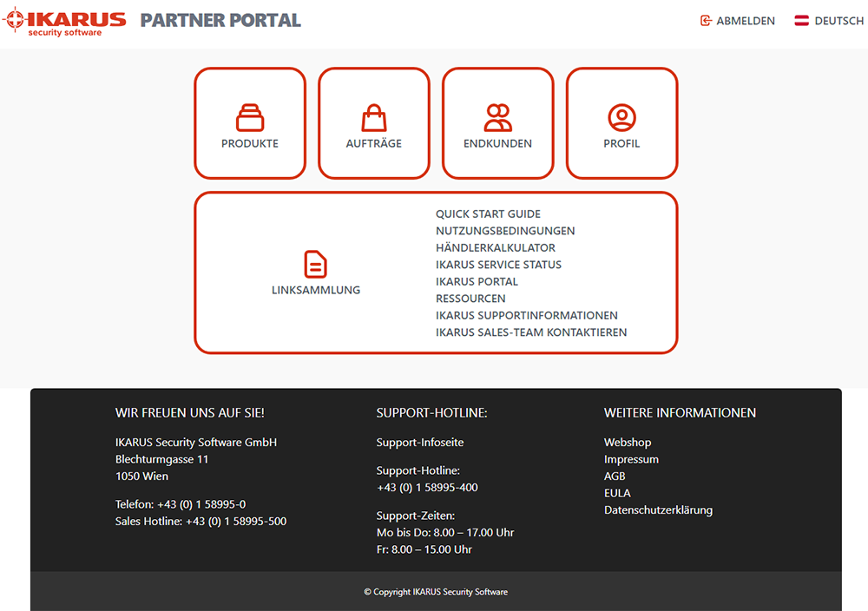Log out via ABMELDEN
The width and height of the screenshot is (868, 611).
[x=746, y=21]
